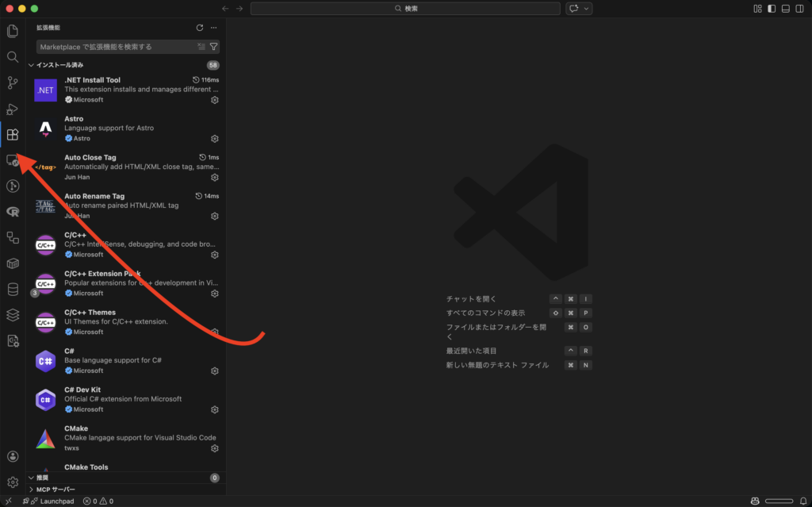Open the Explorer view in activity bar
This screenshot has height=507, width=812.
(x=12, y=31)
